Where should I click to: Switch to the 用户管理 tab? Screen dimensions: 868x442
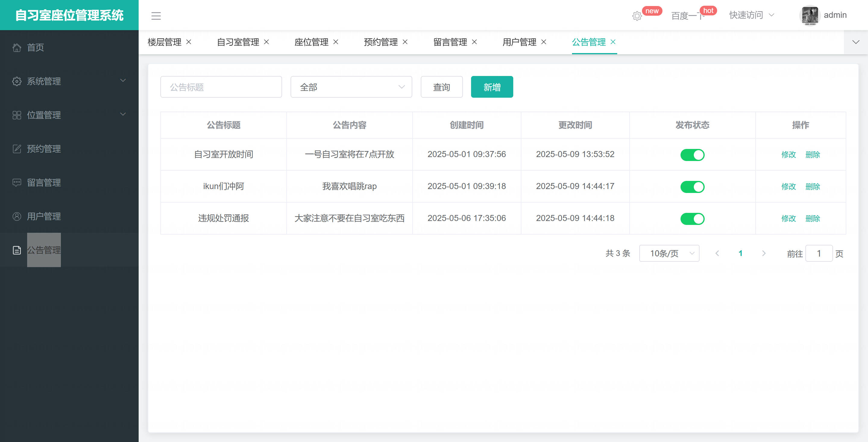tap(519, 42)
